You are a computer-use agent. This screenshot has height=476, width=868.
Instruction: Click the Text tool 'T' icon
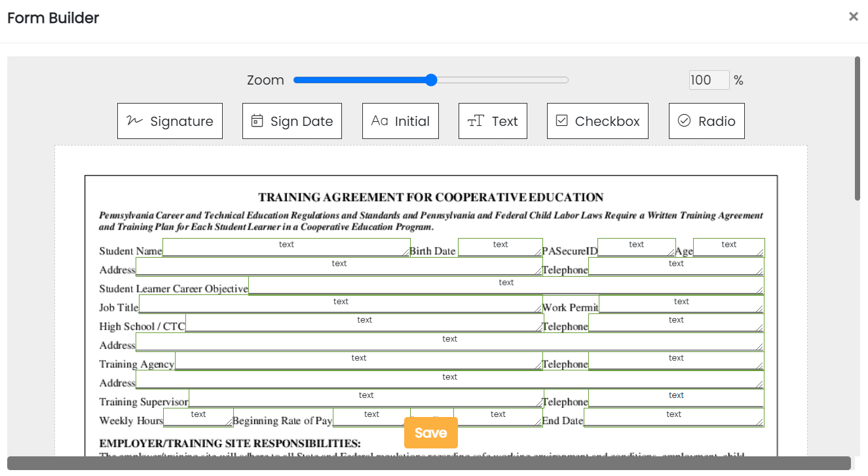(476, 121)
